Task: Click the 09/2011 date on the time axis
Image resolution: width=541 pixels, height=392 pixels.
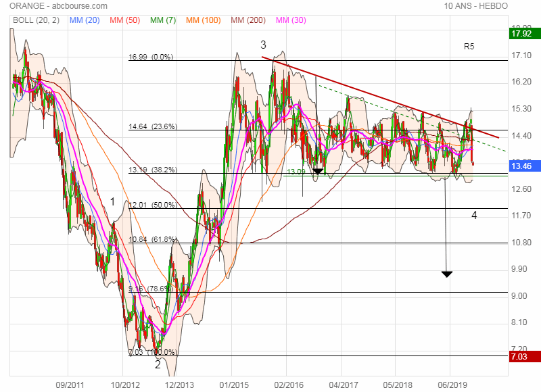Action: tap(70, 385)
